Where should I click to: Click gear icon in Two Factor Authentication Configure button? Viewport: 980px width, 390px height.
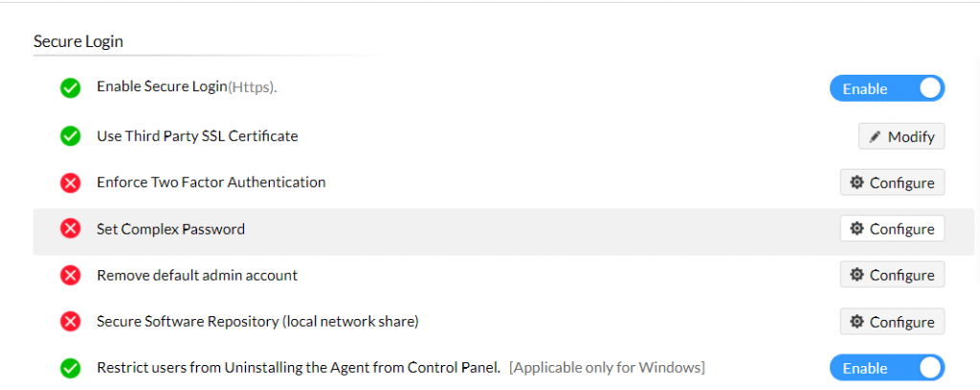click(857, 182)
